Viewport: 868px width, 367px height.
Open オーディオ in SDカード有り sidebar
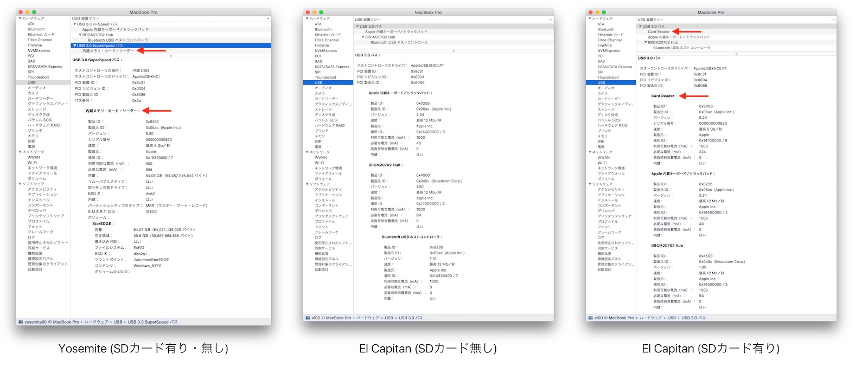point(607,88)
